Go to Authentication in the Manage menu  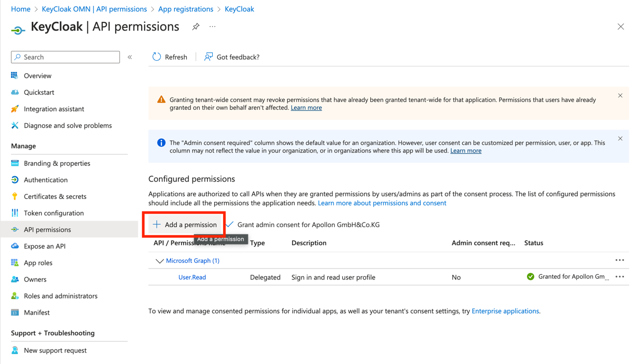tap(46, 180)
